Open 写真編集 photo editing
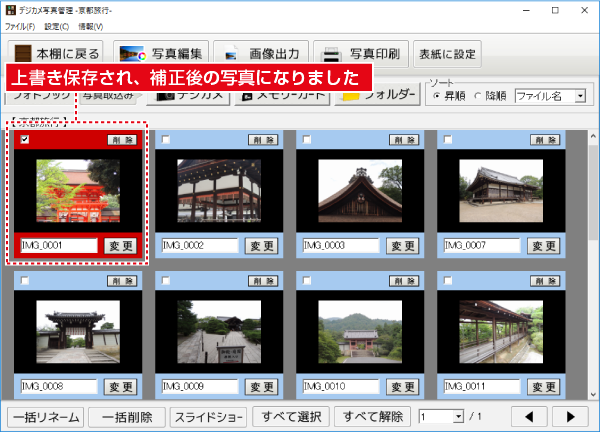Viewport: 601px width, 433px height. pos(161,53)
